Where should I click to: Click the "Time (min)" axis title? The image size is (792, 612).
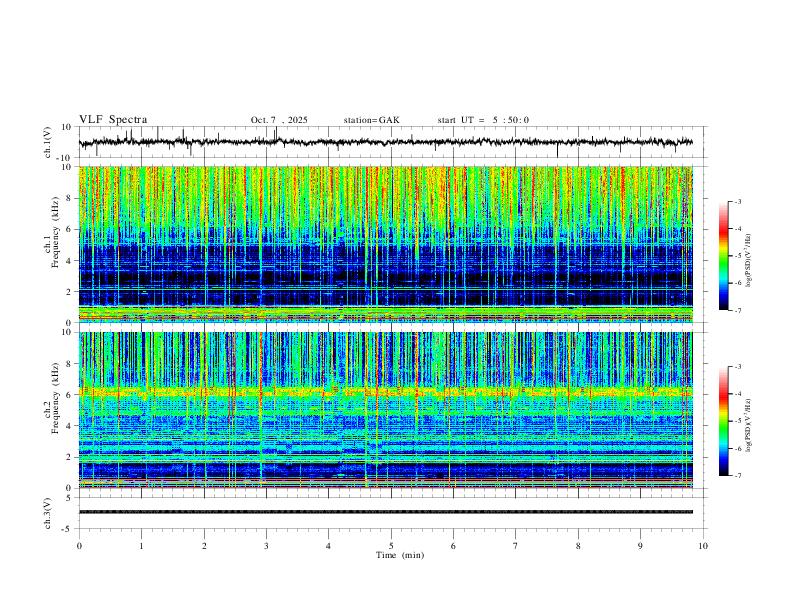click(400, 555)
